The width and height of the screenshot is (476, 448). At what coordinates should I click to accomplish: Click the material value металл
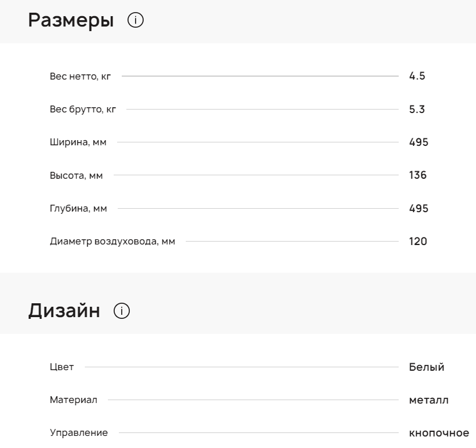[429, 400]
